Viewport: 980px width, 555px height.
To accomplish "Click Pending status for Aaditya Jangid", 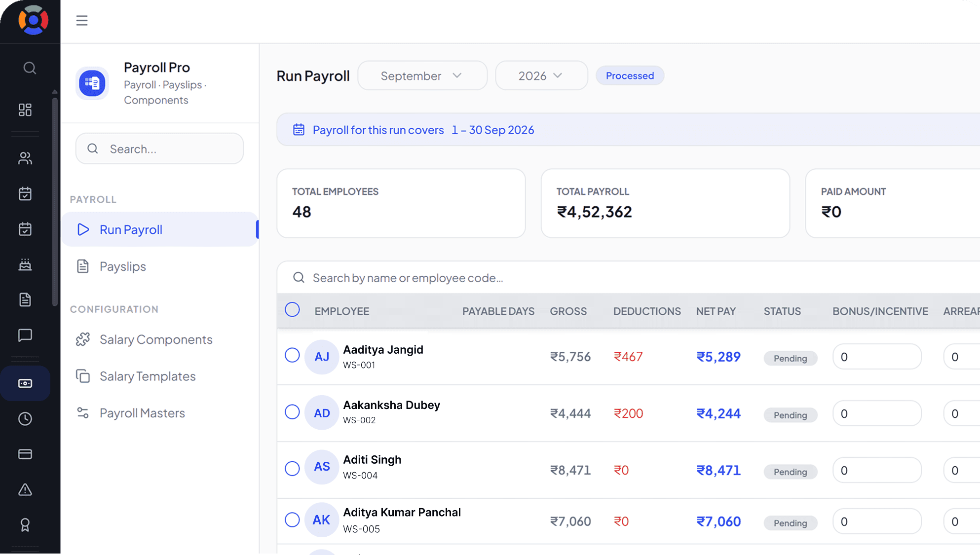I will 790,358.
